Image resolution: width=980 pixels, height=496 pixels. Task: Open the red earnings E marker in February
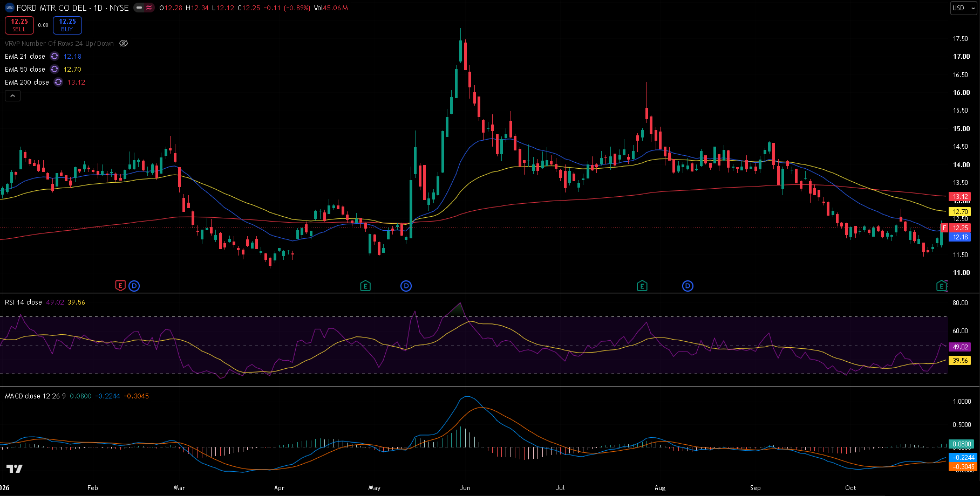coord(120,286)
